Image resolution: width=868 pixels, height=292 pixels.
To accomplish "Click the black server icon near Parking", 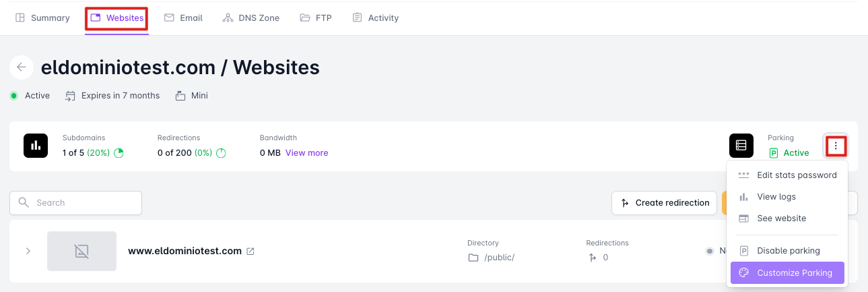I will (741, 146).
